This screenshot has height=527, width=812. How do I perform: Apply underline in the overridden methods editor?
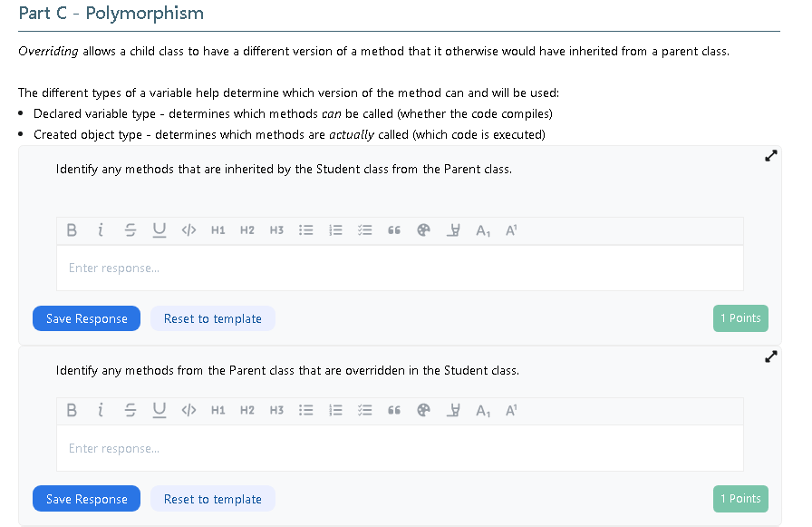[159, 410]
